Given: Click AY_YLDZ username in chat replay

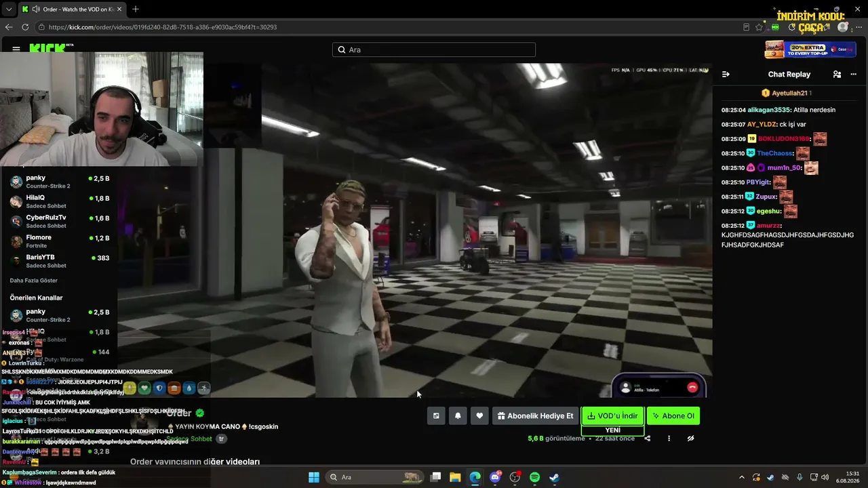Looking at the screenshot, I should pos(761,125).
